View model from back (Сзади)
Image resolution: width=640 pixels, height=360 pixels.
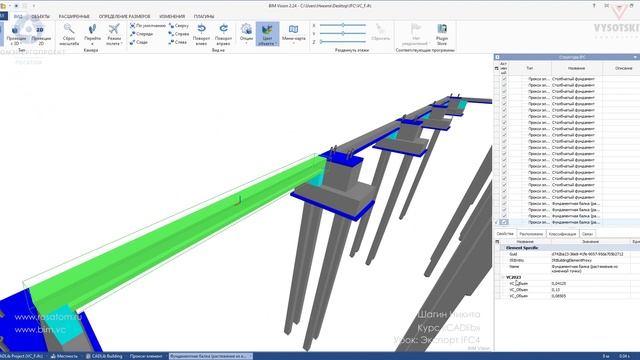(139, 42)
